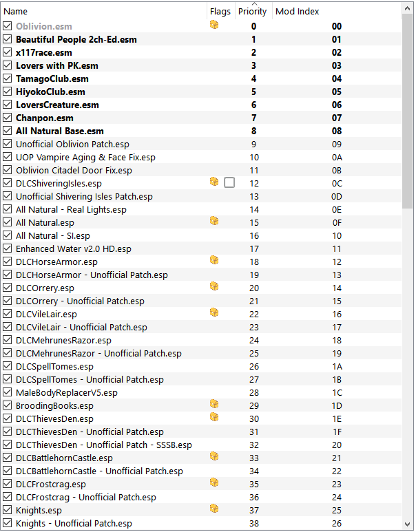416x532 pixels.
Task: Disable the TamagoClub.esm plugin checkbox
Action: (x=7, y=78)
